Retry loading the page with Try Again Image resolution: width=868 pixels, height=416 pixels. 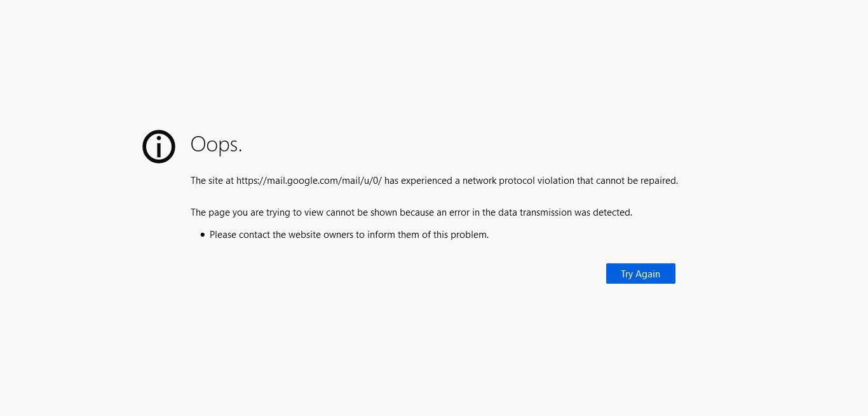(640, 274)
